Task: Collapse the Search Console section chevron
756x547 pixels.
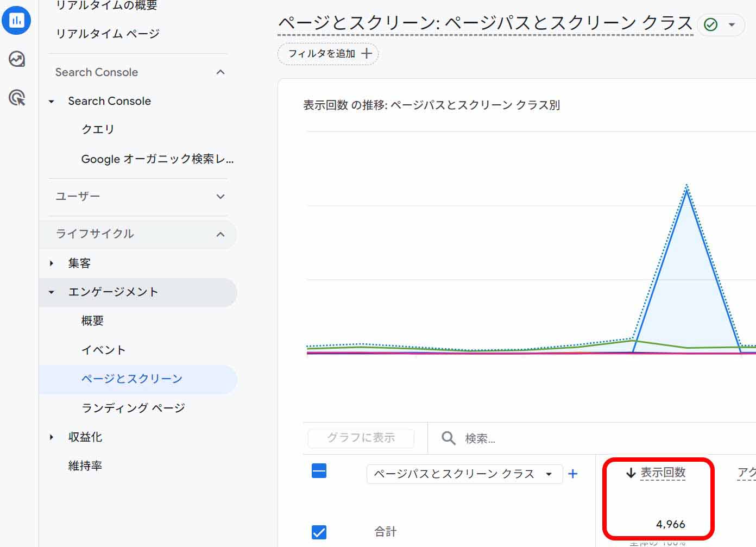Action: tap(220, 72)
